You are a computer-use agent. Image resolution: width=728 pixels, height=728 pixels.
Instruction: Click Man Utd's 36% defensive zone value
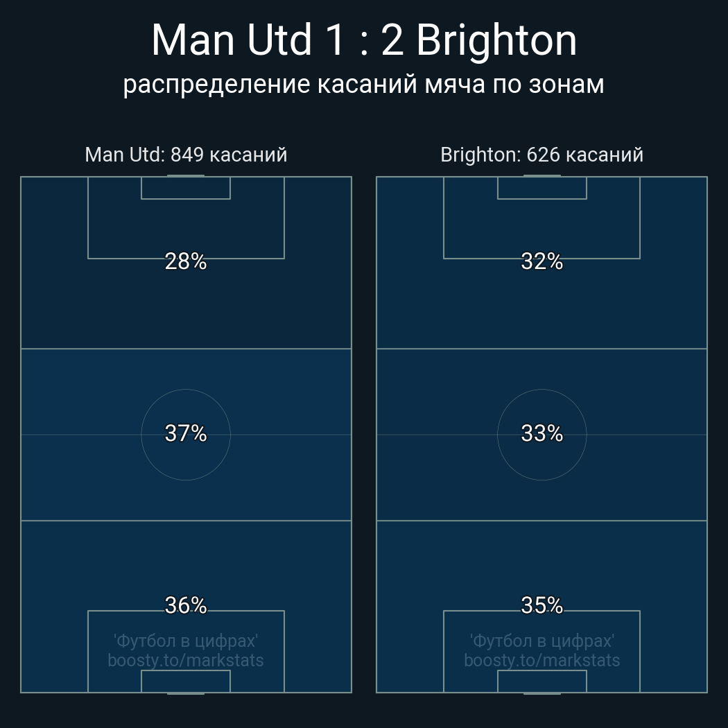pyautogui.click(x=186, y=605)
